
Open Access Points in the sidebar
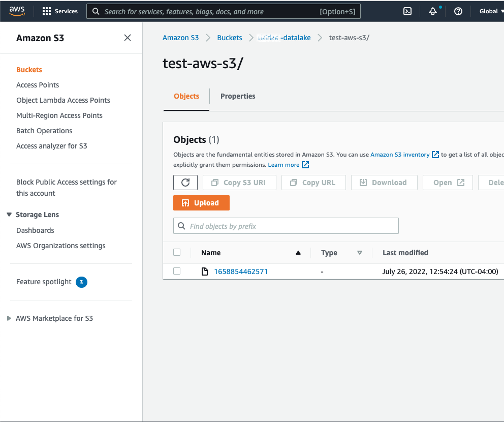[38, 85]
